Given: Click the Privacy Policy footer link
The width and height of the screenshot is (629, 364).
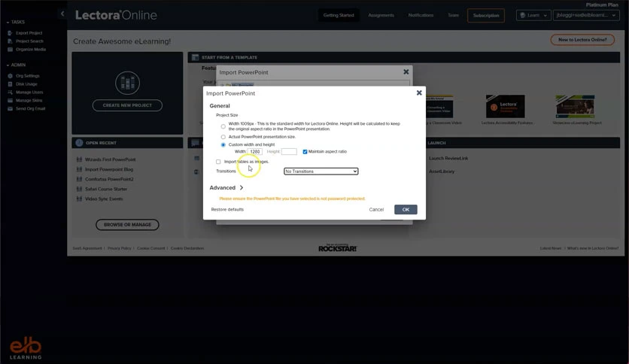Looking at the screenshot, I should click(120, 248).
